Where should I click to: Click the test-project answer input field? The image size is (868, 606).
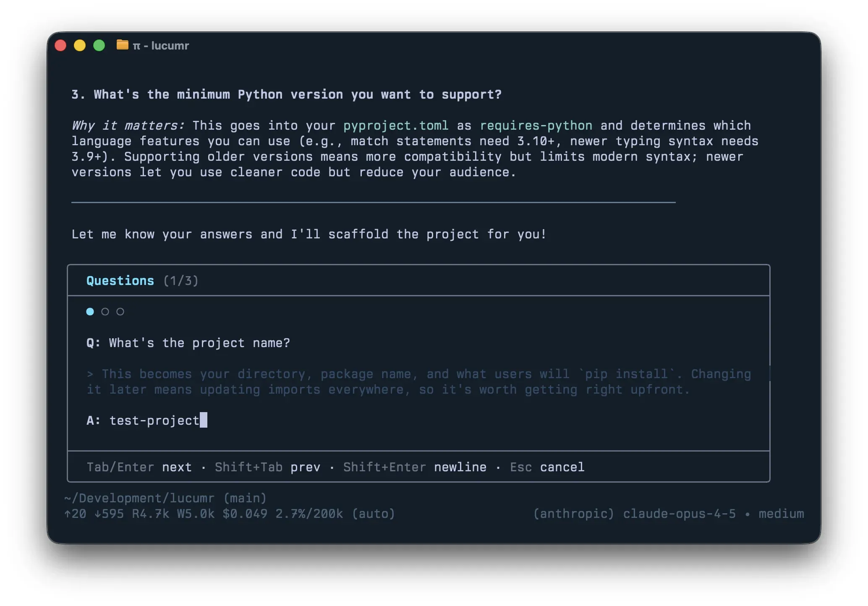tap(154, 420)
